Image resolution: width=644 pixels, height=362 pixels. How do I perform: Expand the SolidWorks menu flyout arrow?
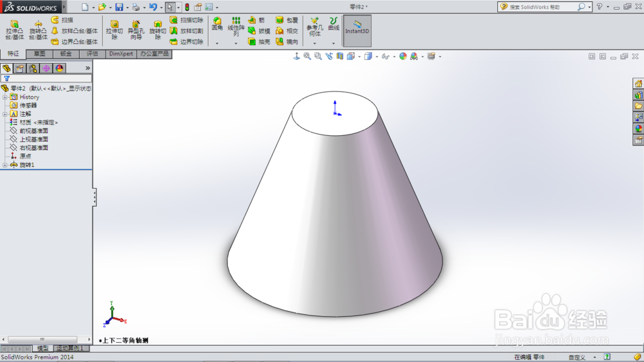point(64,7)
